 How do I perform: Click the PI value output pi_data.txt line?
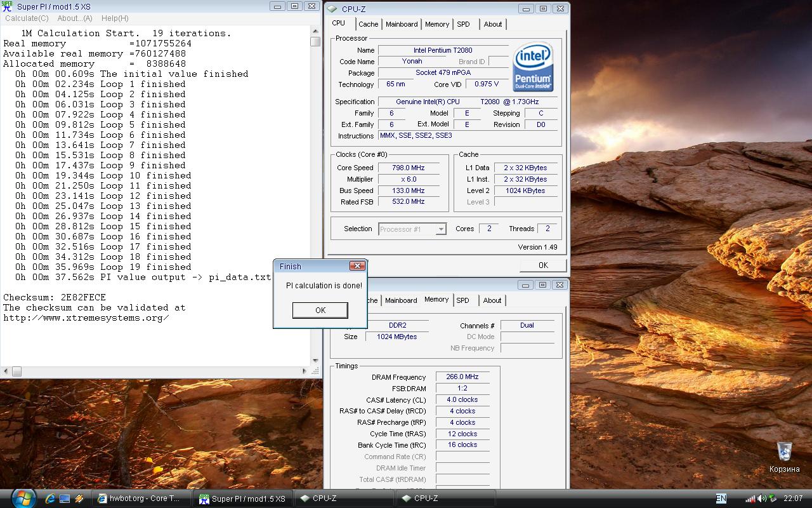coord(143,277)
